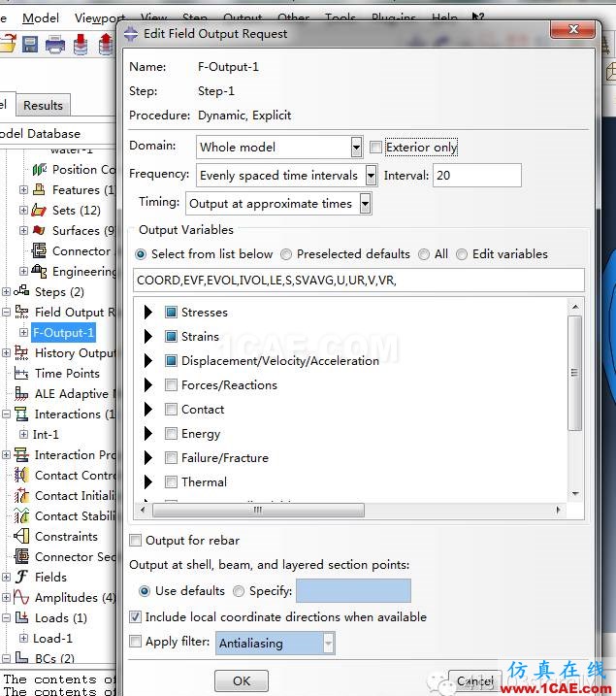616x696 pixels.
Task: Click the ALE Adaptive Mesh icon
Action: [x=21, y=393]
